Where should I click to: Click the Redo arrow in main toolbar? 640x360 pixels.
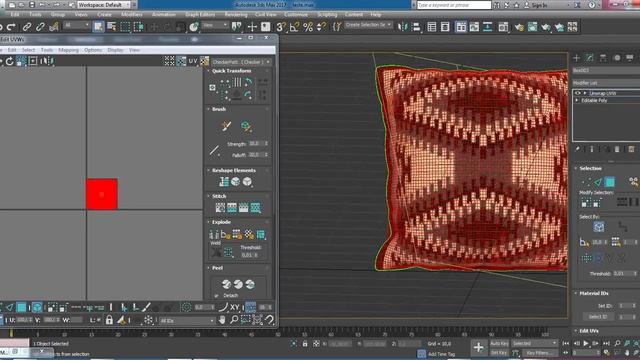click(11, 27)
